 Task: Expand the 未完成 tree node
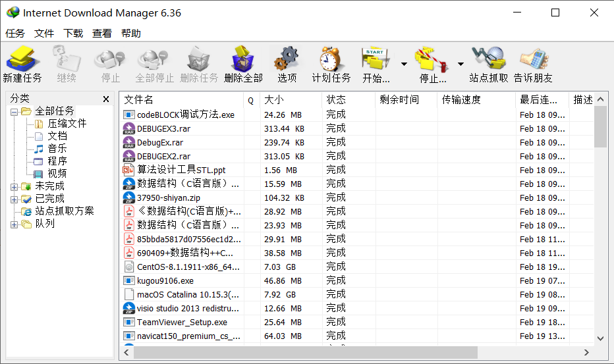(x=14, y=187)
